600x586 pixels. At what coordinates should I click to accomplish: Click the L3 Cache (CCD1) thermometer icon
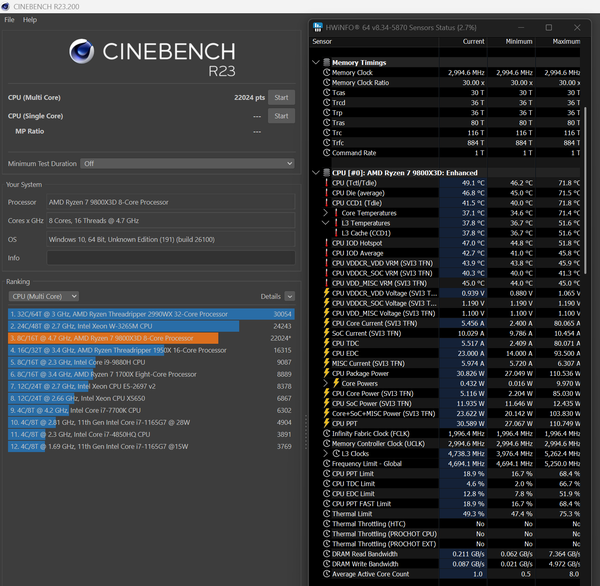336,233
